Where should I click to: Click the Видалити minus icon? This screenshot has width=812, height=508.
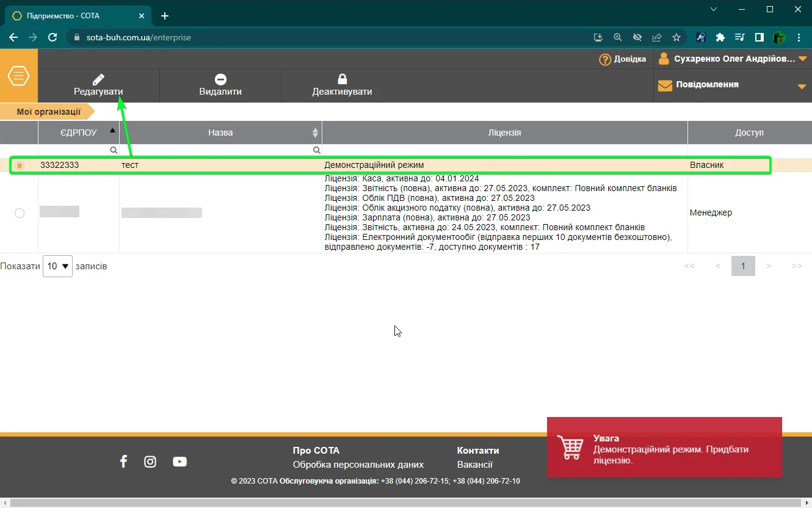coord(220,79)
